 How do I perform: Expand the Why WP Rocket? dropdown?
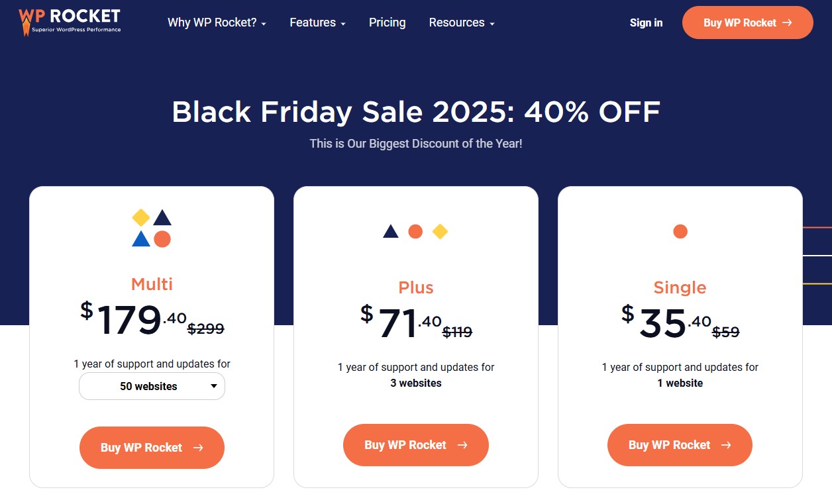(213, 22)
